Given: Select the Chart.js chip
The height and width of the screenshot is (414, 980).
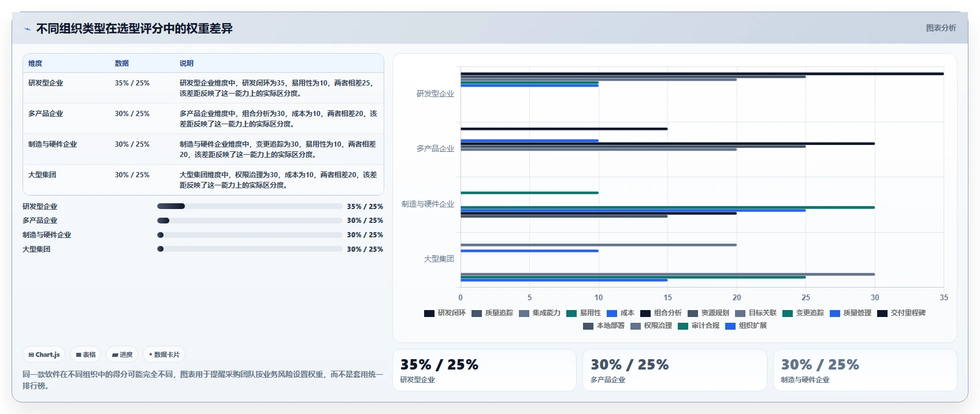Looking at the screenshot, I should (x=44, y=355).
